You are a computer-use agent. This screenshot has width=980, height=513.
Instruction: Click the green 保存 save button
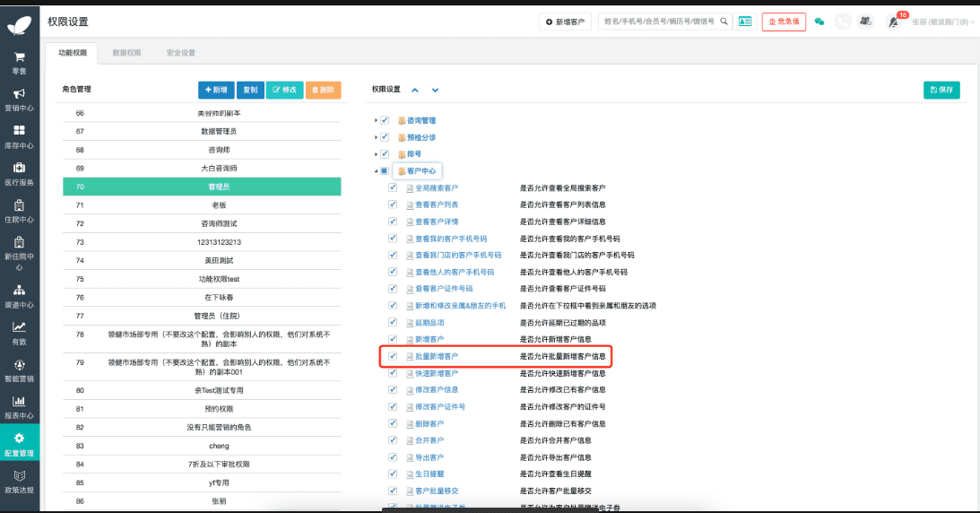pos(941,90)
